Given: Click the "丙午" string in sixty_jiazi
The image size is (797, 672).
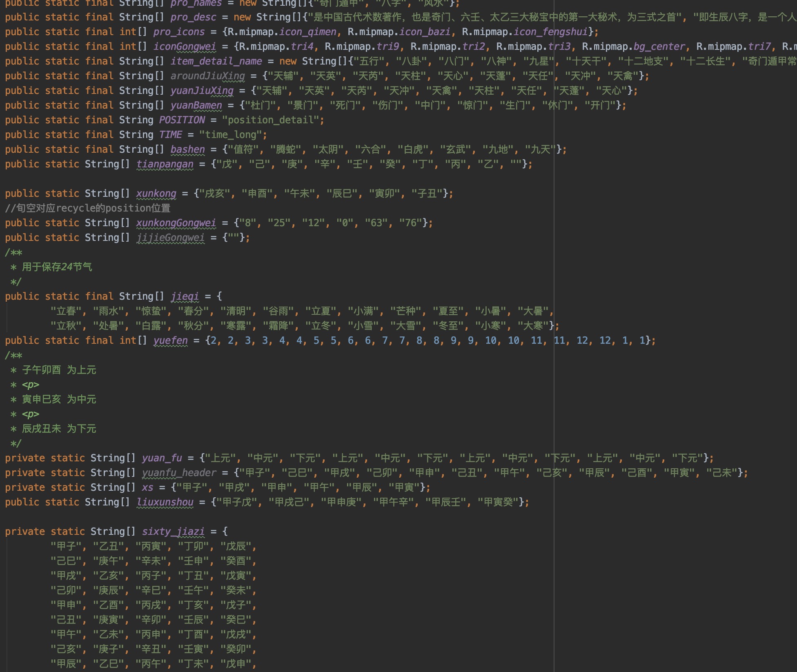Looking at the screenshot, I should [x=151, y=664].
